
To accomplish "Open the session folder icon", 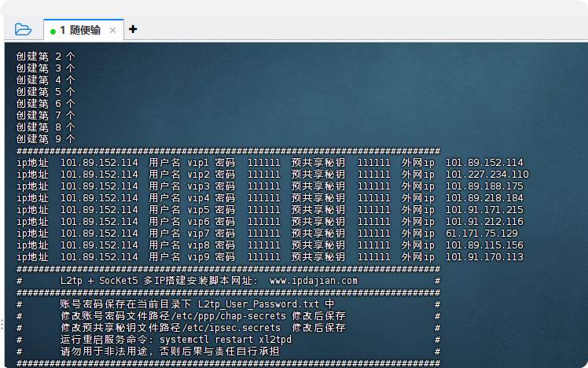I will [23, 30].
